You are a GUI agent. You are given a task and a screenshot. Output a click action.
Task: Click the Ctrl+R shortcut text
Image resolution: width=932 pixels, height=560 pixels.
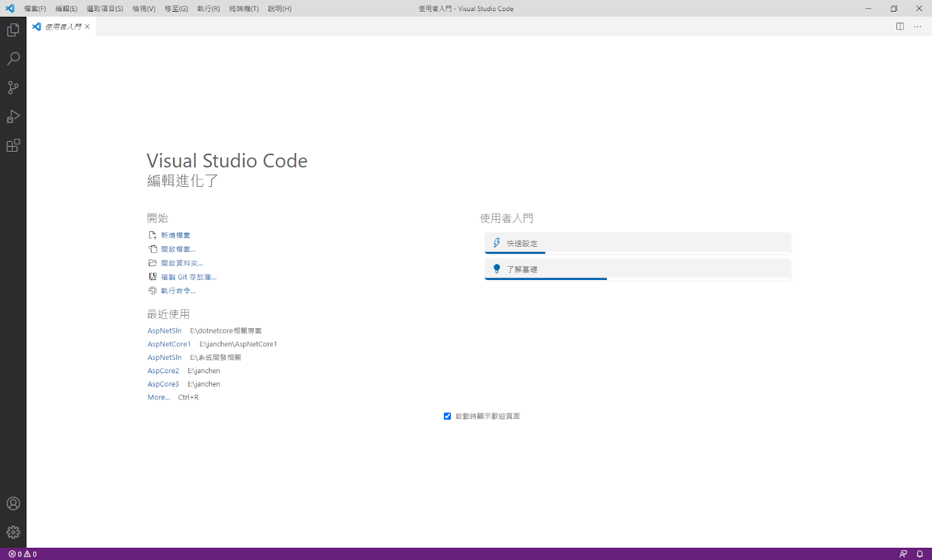(188, 398)
